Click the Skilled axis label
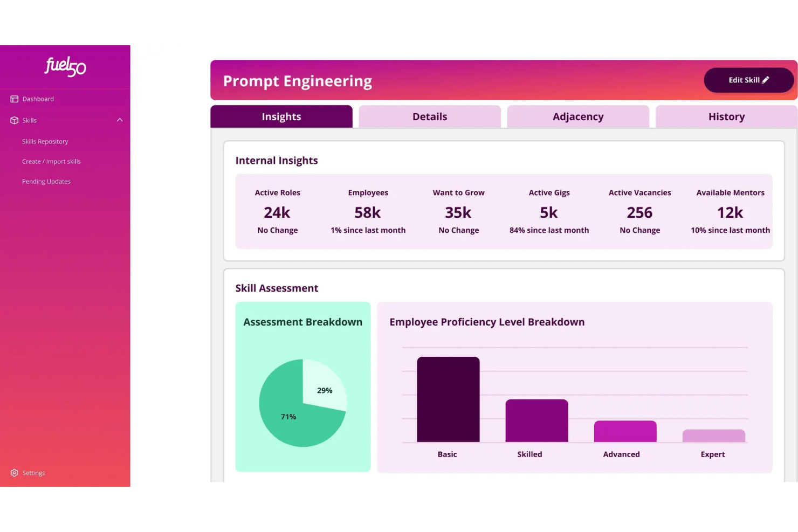The image size is (798, 532). [529, 454]
